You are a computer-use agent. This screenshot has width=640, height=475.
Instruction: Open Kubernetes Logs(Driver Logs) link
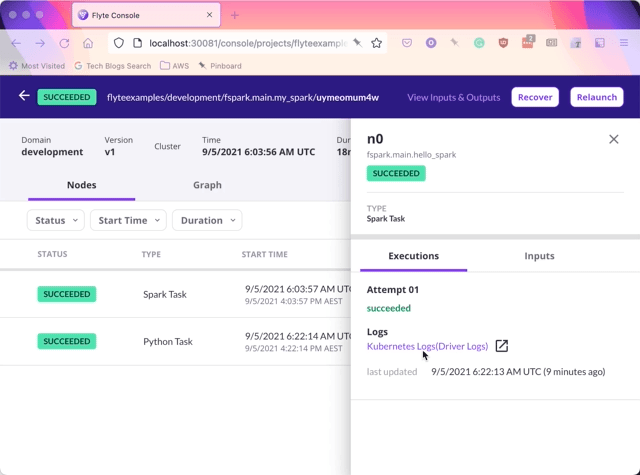(427, 346)
